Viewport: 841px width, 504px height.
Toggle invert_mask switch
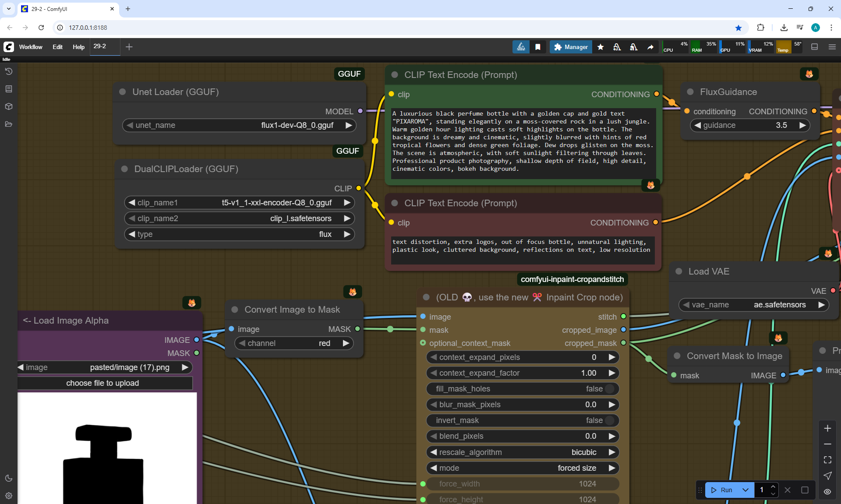tap(609, 420)
